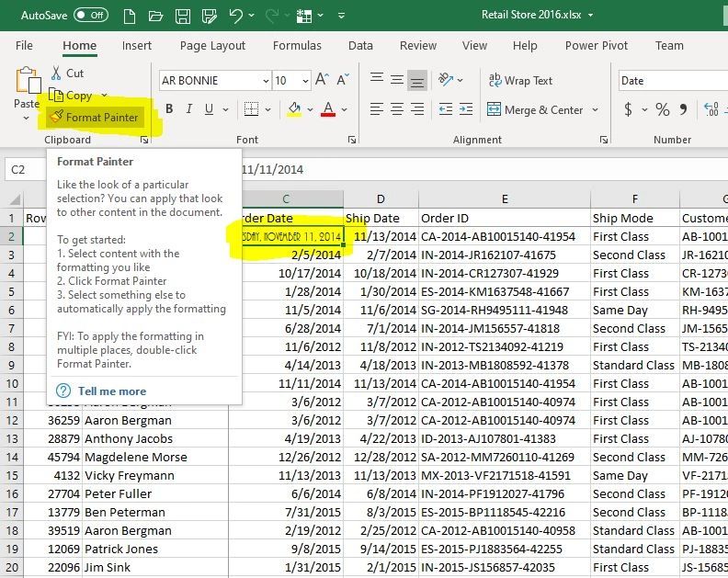
Task: Toggle Bottom Align vertical alignment
Action: (417, 81)
